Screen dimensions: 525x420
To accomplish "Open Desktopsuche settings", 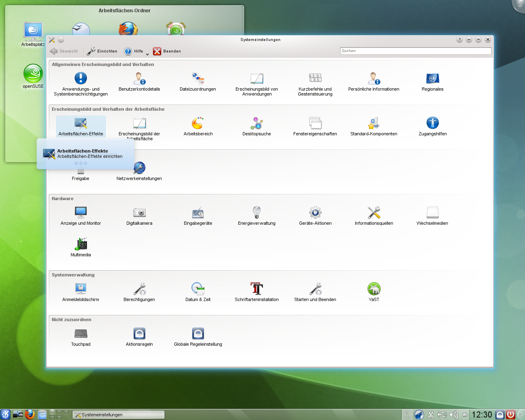I will (256, 123).
